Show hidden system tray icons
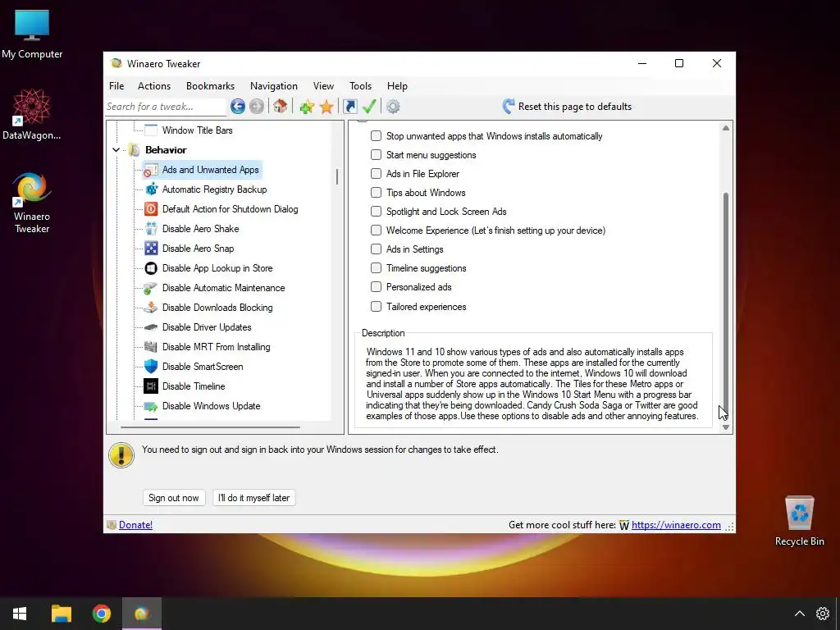This screenshot has width=840, height=630. (799, 614)
